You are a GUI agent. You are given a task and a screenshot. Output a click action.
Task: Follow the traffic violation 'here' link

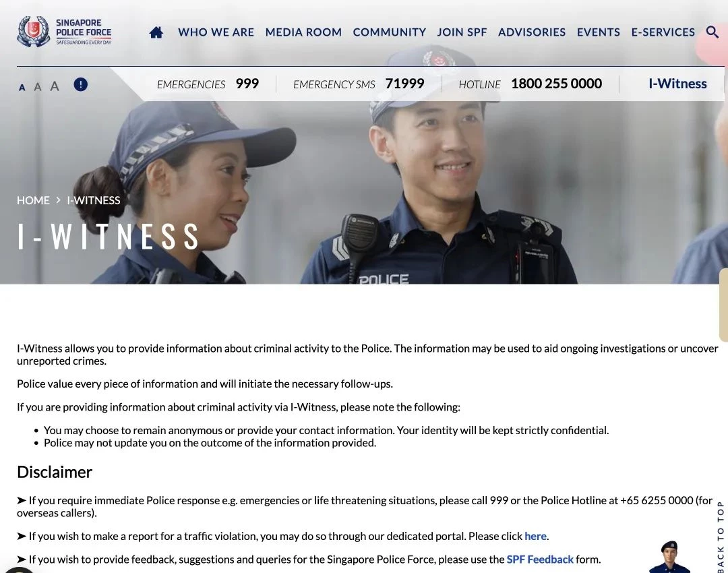click(x=535, y=536)
